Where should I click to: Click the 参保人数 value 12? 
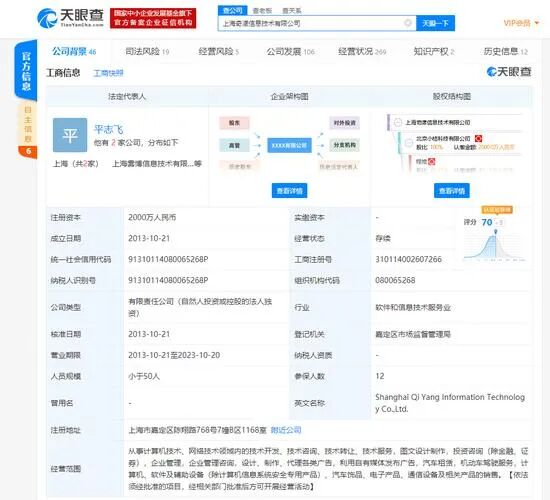pos(380,376)
